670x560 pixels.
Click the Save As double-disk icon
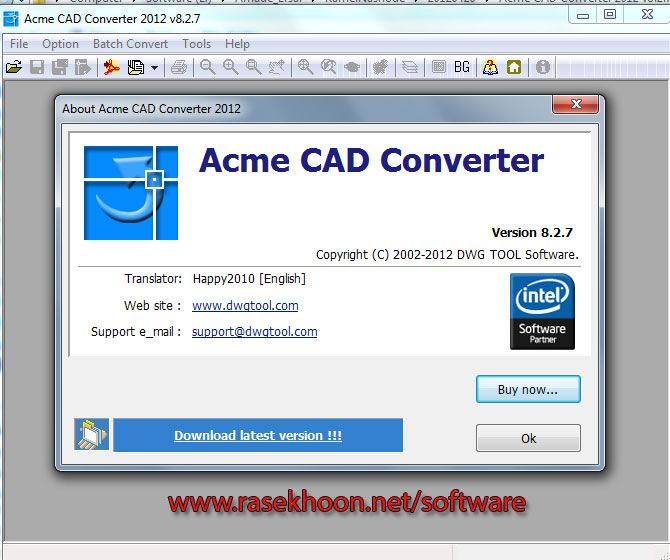pyautogui.click(x=60, y=67)
